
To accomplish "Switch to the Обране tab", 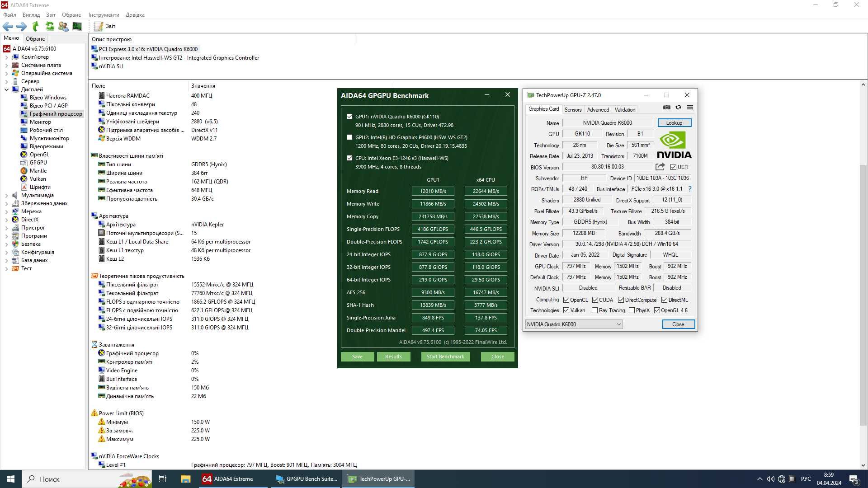I will [35, 39].
